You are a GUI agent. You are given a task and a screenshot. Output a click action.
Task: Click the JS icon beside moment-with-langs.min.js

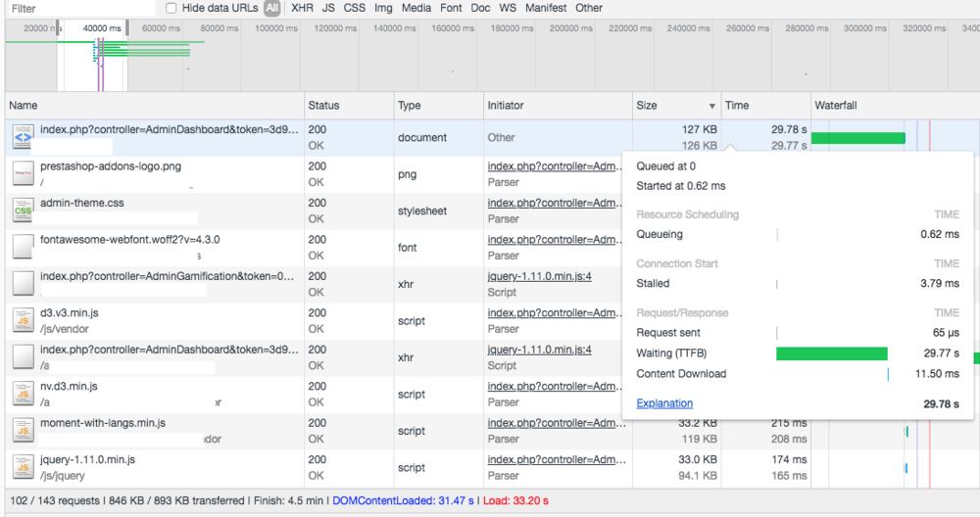[x=24, y=431]
